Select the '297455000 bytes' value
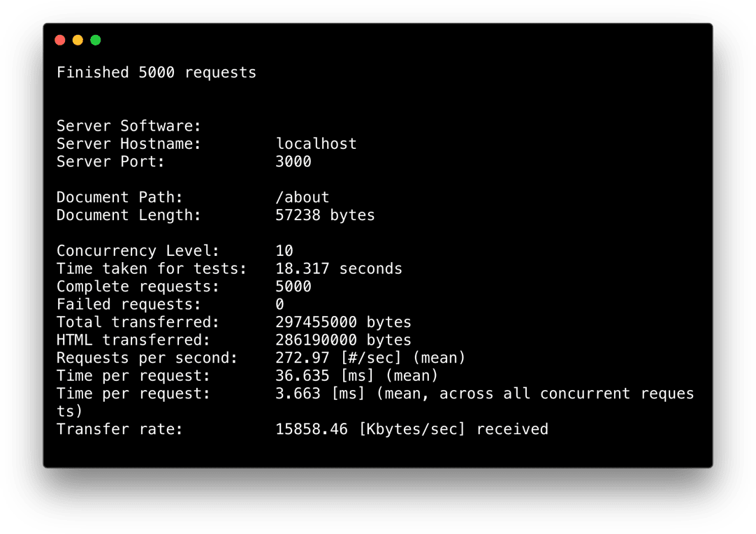This screenshot has width=756, height=534. pyautogui.click(x=343, y=322)
